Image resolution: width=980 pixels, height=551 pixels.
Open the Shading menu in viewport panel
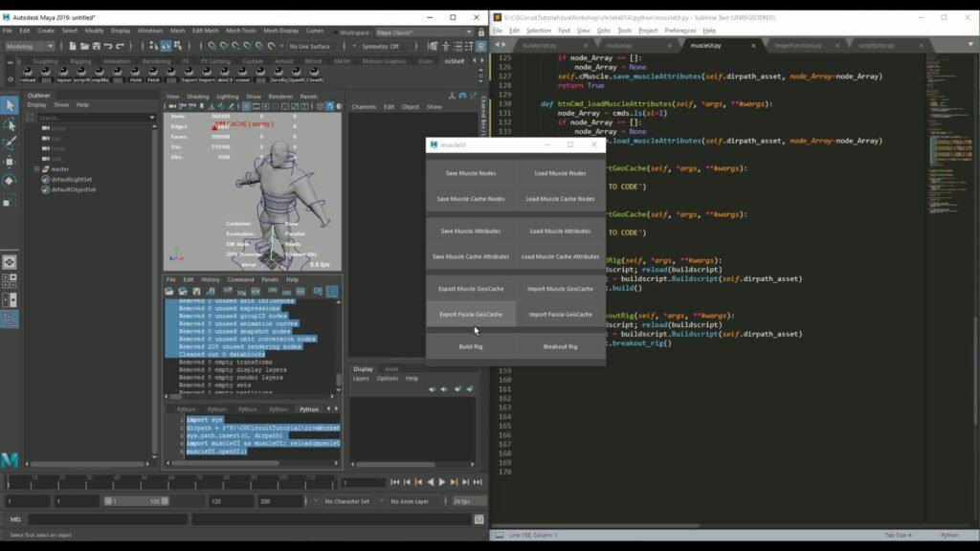click(x=197, y=97)
